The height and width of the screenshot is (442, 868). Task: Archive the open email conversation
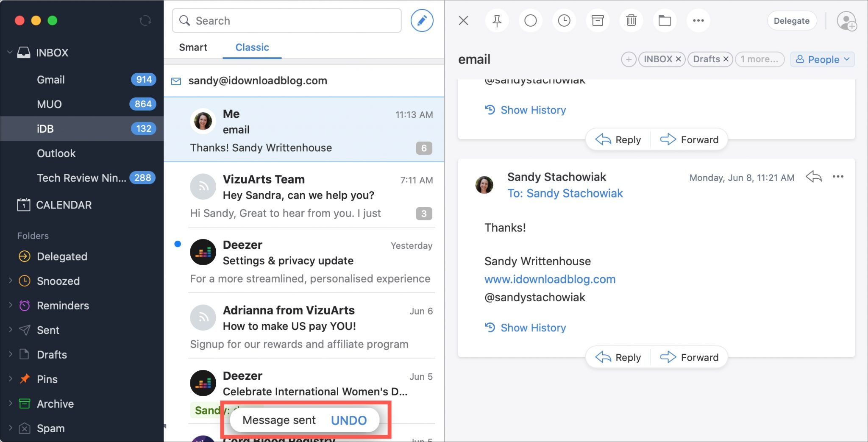(597, 20)
